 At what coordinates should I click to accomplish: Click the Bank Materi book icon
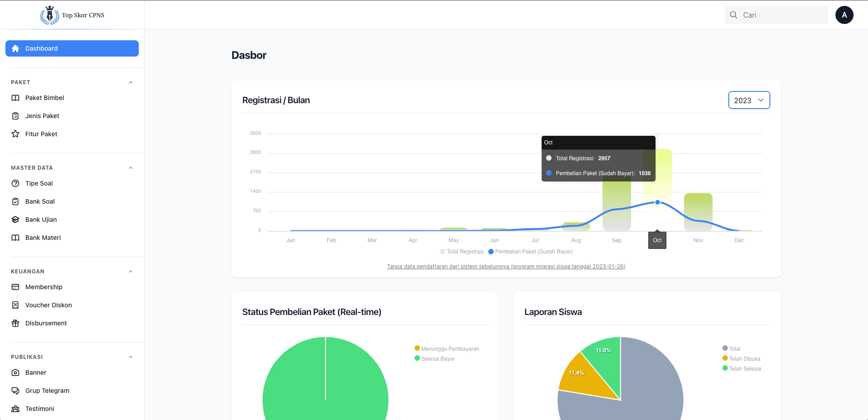[15, 238]
